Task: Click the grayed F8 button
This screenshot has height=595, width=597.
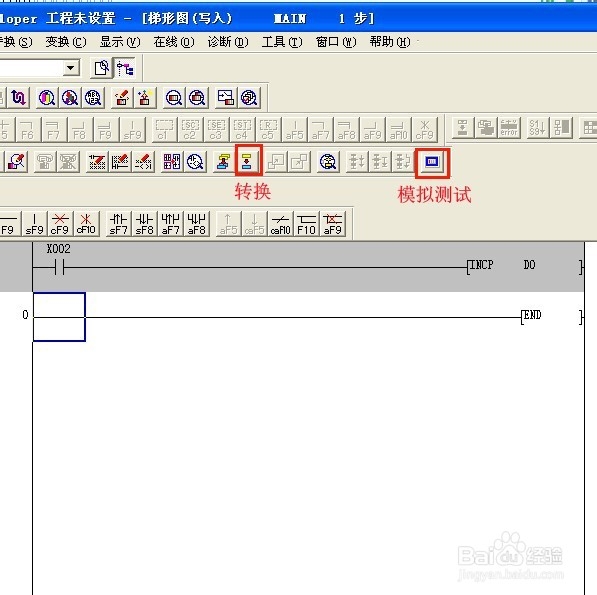Action: coord(79,129)
